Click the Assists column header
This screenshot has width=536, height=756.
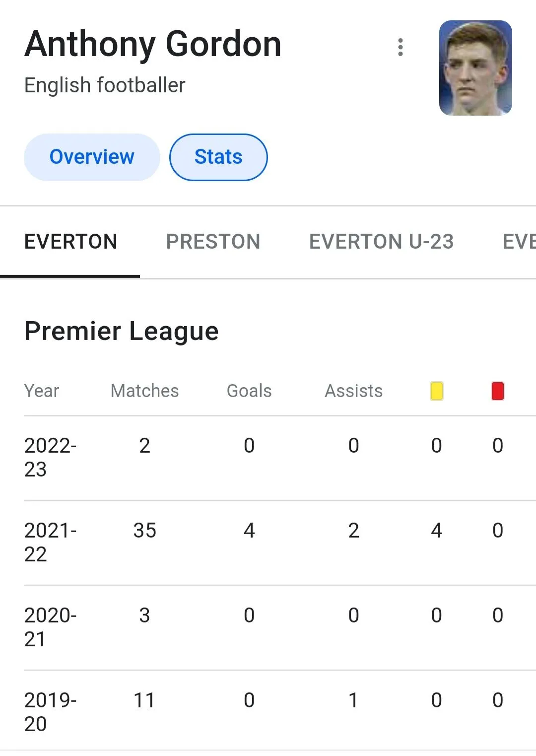353,391
